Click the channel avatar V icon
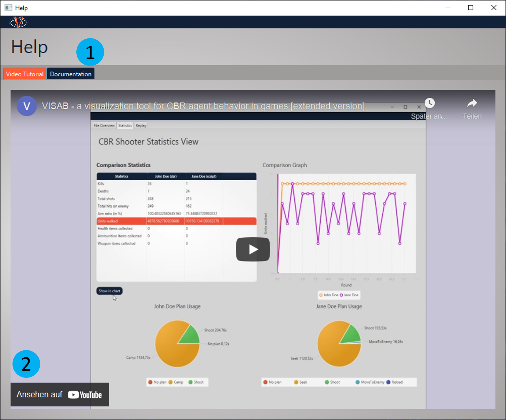Viewport: 506px width, 420px height. (27, 106)
